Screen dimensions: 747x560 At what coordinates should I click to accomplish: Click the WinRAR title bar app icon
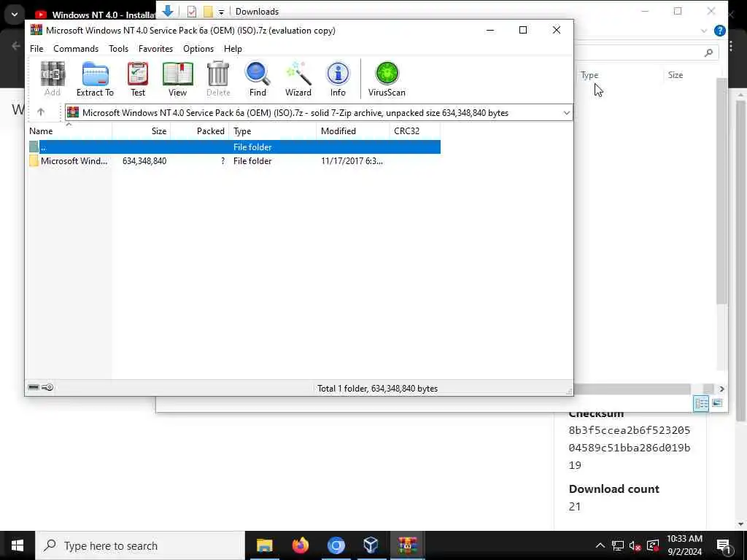point(36,30)
